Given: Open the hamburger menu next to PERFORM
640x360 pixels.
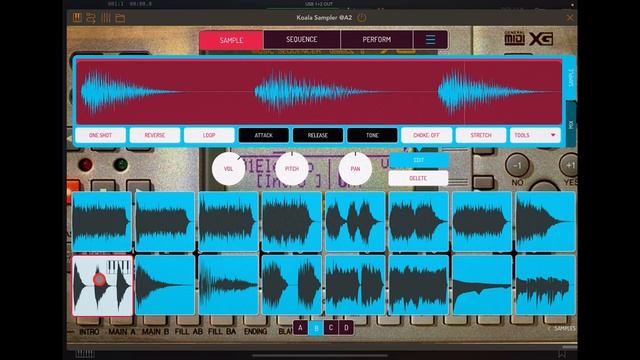Looking at the screenshot, I should [x=430, y=40].
